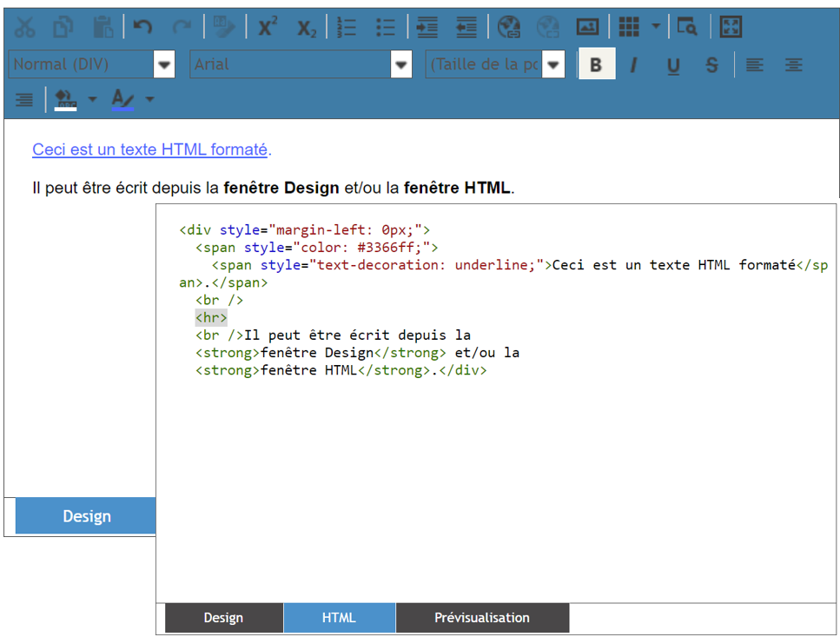Open the find and replace tool
This screenshot has height=637, width=840.
coord(687,27)
